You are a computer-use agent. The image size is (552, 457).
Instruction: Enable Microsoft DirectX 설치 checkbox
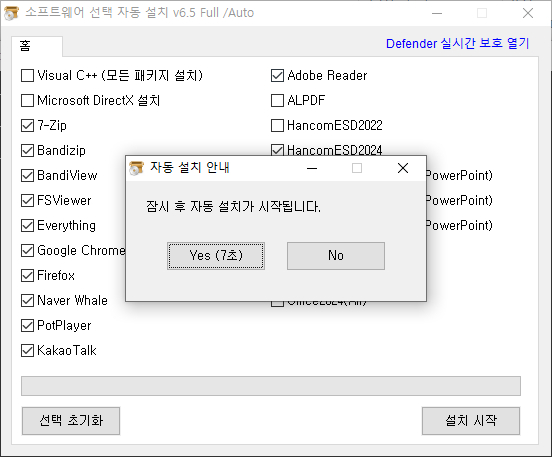(27, 100)
